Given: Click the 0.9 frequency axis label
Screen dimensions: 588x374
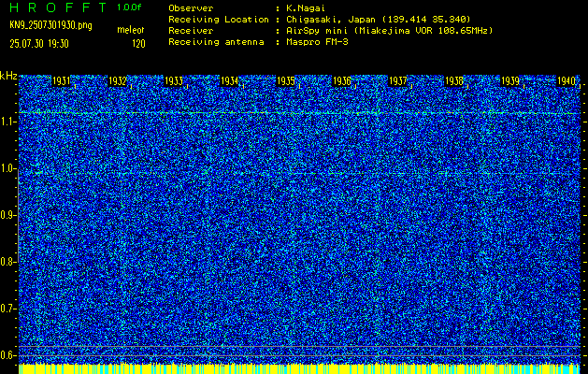Looking at the screenshot, I should [7, 215].
